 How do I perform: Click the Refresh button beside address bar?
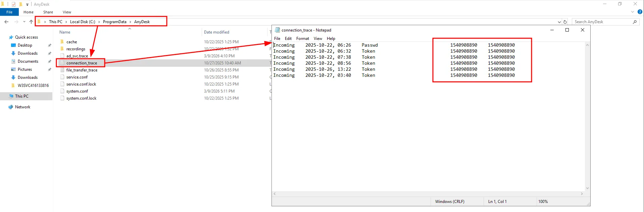pos(565,22)
